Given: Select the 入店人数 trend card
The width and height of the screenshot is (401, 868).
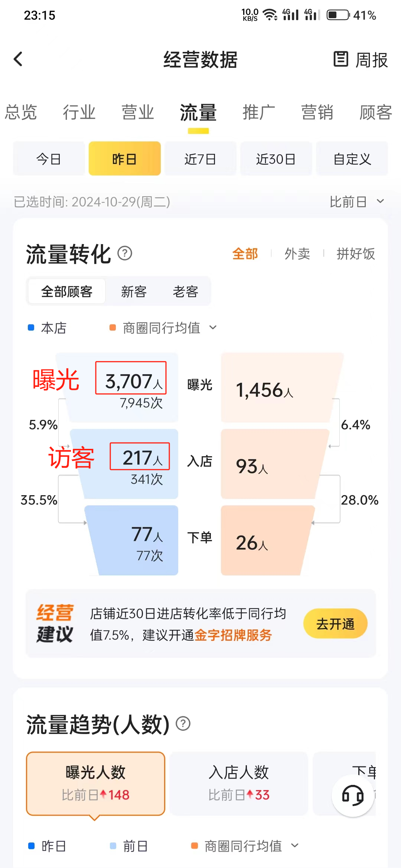Looking at the screenshot, I should coord(239,783).
